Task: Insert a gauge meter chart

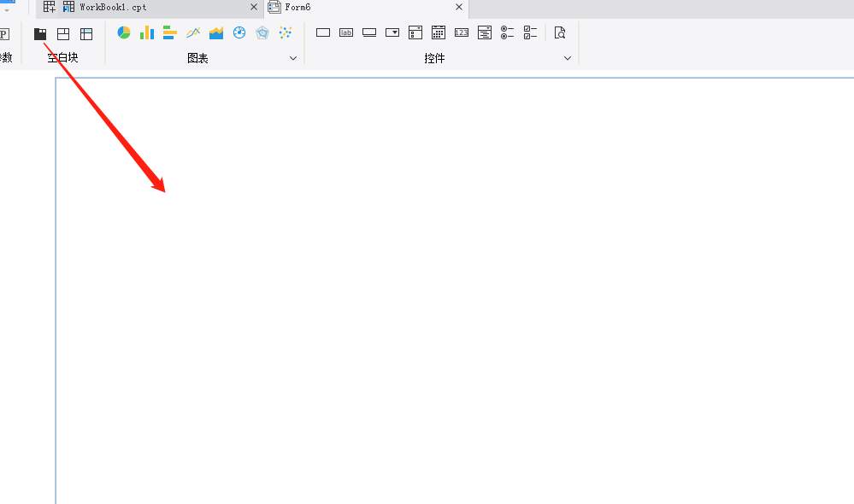Action: click(x=239, y=32)
